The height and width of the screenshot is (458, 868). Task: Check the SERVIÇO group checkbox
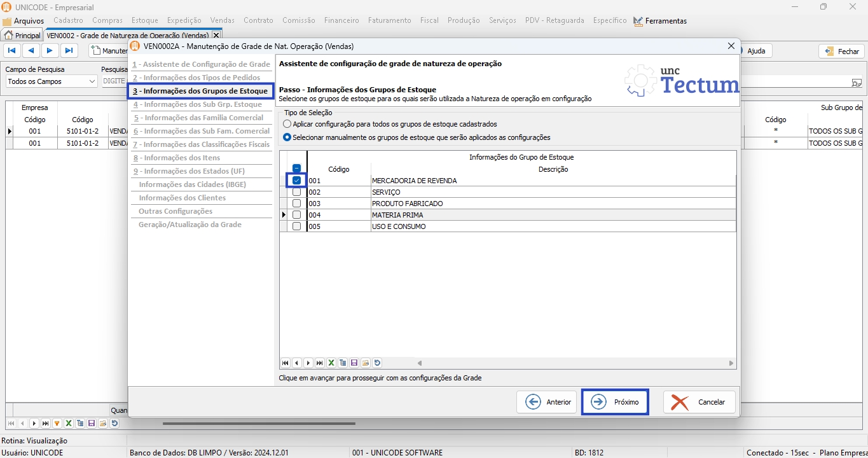click(296, 192)
